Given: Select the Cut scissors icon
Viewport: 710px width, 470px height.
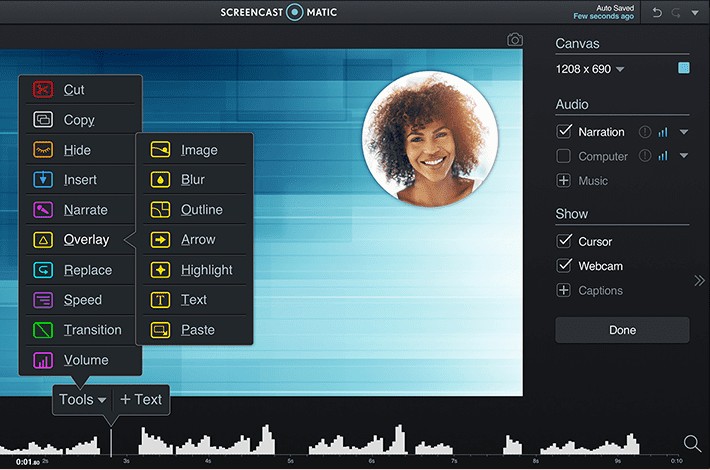Looking at the screenshot, I should point(43,90).
